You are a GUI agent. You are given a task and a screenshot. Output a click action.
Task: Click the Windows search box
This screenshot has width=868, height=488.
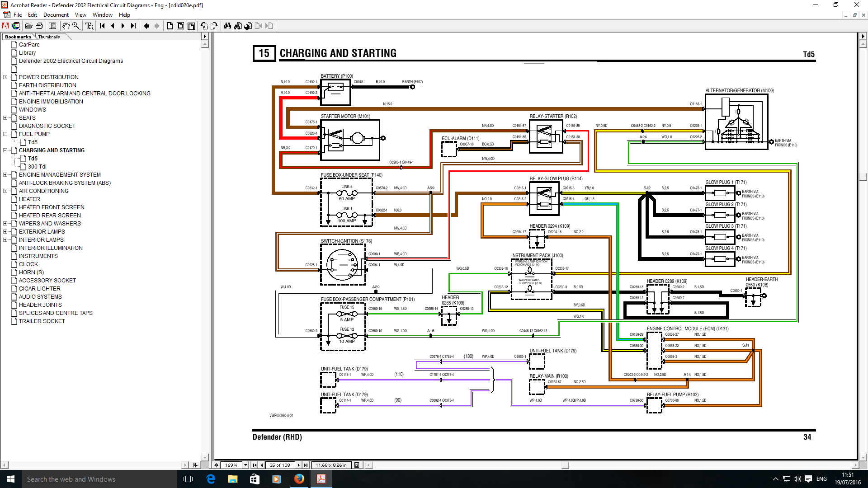[99, 479]
